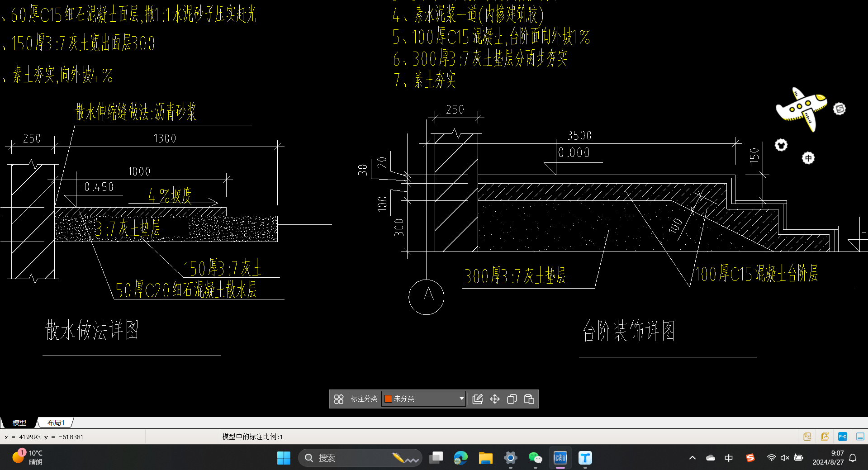Image resolution: width=868 pixels, height=470 pixels.
Task: Click the 300厚3:7灰土垫层 label
Action: click(x=515, y=275)
